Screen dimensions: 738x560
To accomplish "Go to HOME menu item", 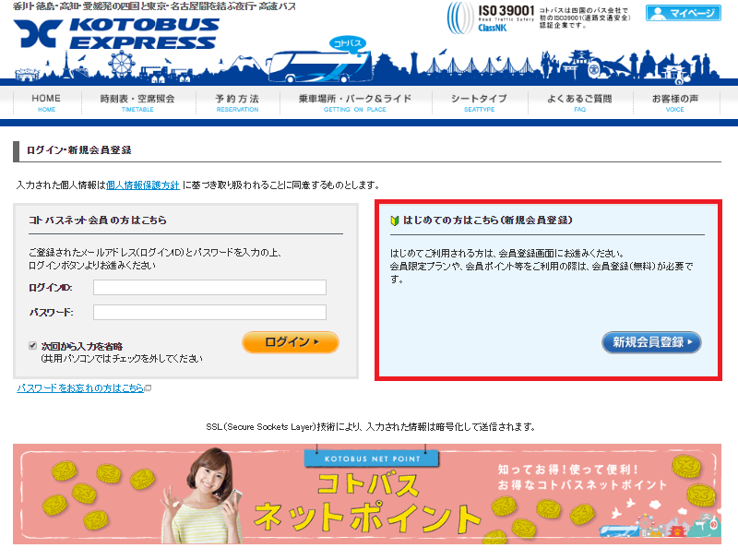I will click(x=46, y=102).
